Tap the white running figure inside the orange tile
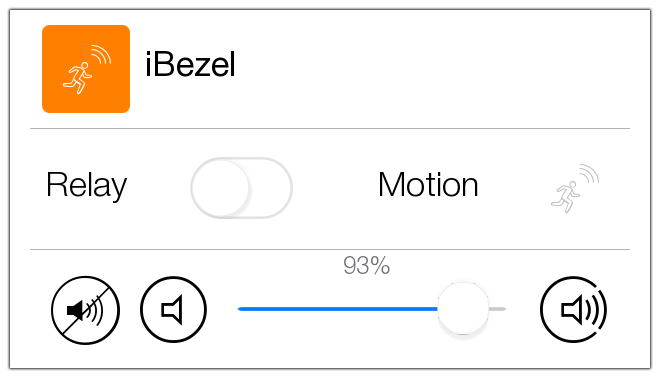The image size is (660, 378). [x=77, y=78]
